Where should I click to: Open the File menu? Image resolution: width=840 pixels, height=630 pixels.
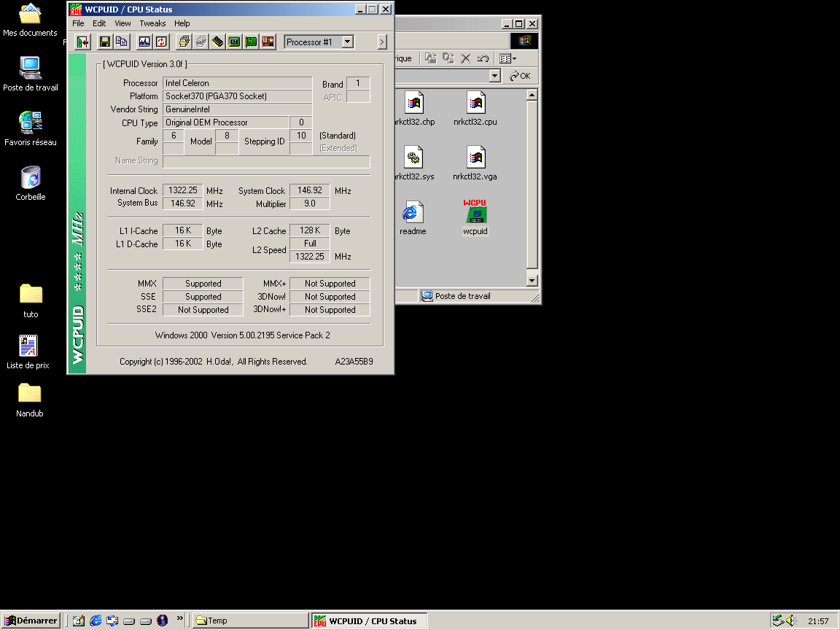(x=78, y=23)
